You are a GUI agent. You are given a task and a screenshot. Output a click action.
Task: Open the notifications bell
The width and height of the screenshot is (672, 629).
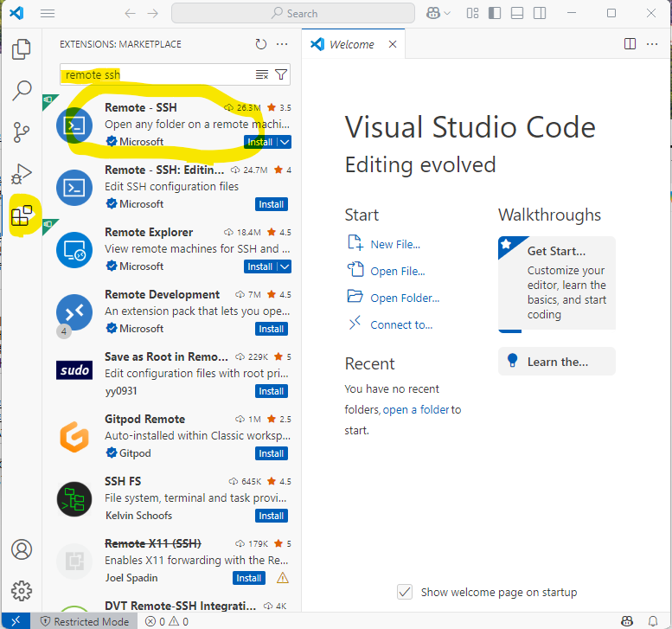point(653,621)
